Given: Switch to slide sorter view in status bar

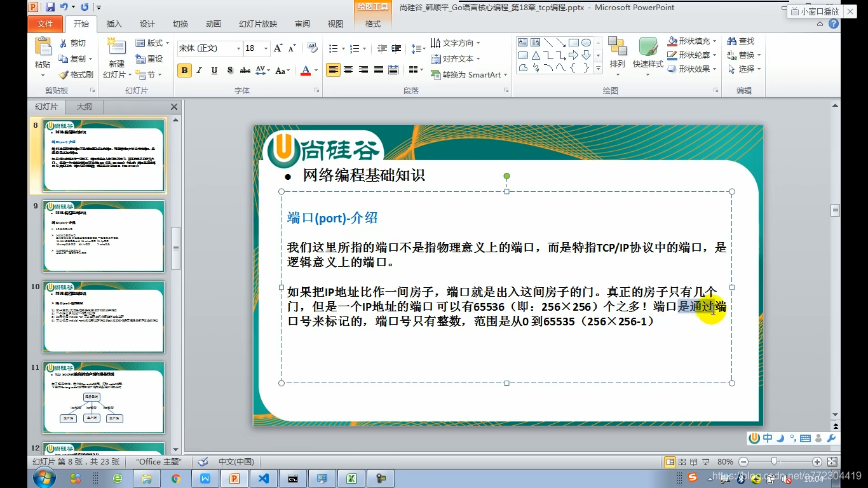Looking at the screenshot, I should (x=682, y=462).
